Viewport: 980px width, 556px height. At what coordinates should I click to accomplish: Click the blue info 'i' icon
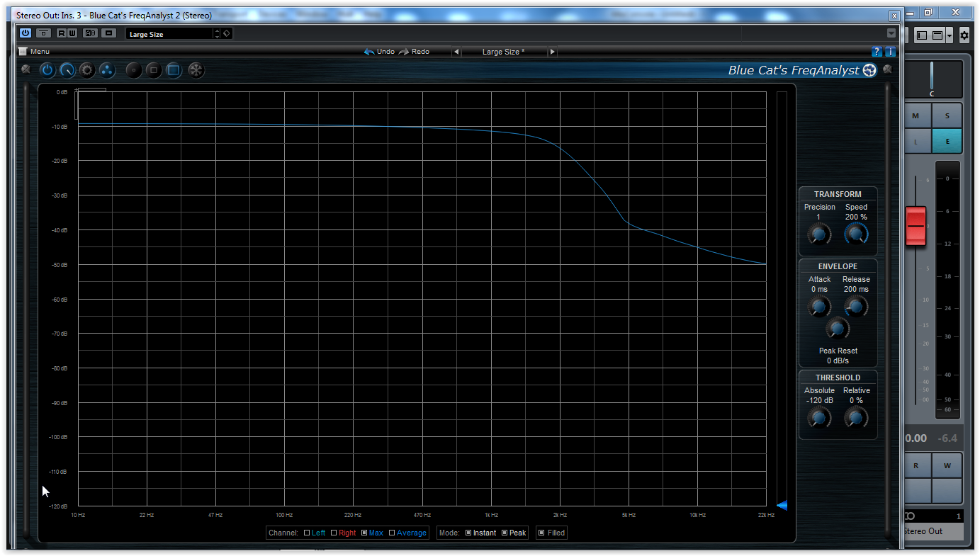(x=890, y=52)
